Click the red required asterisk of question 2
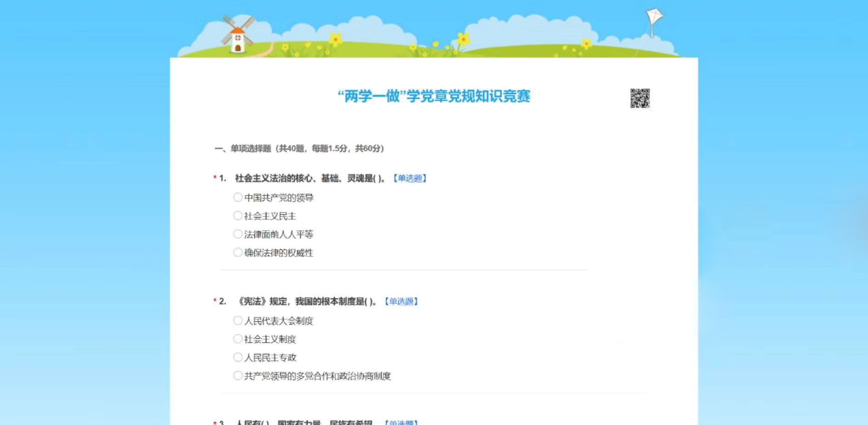 pos(214,301)
